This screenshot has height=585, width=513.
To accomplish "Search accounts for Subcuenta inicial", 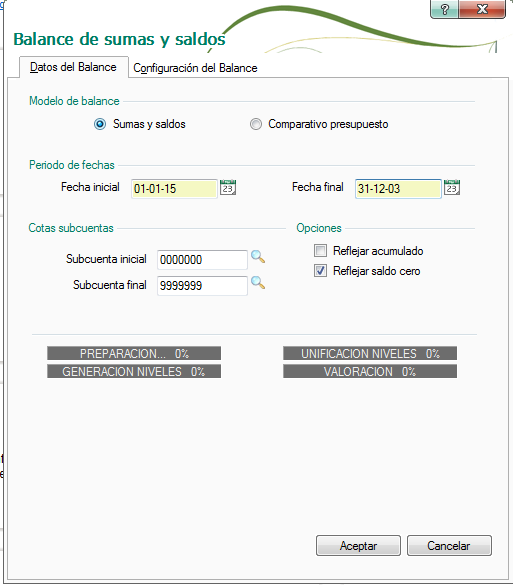I will click(258, 257).
